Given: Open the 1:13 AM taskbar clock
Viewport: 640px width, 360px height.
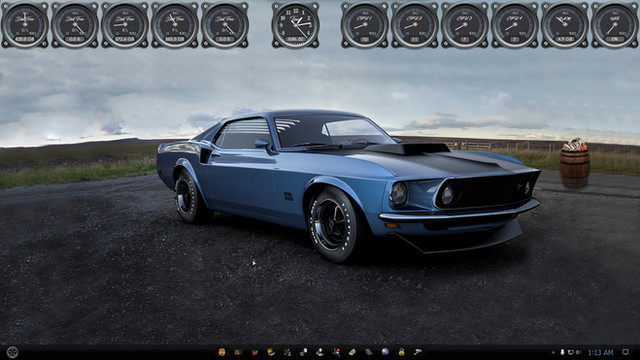Looking at the screenshot, I should [600, 352].
